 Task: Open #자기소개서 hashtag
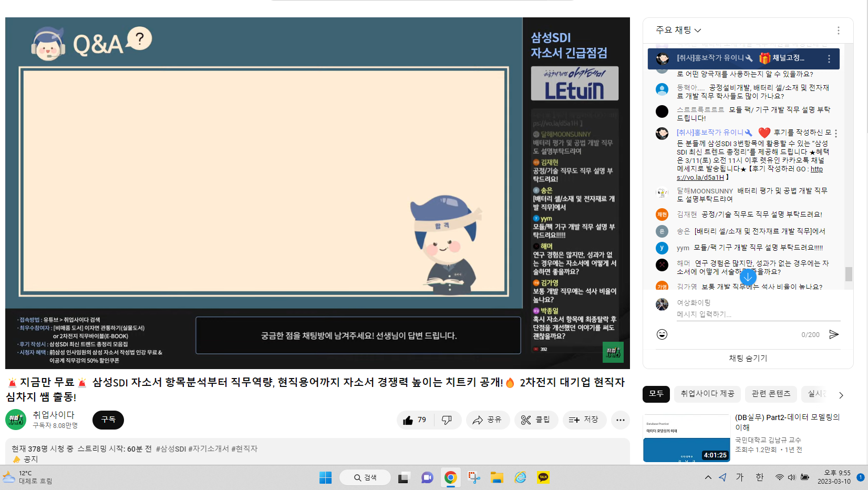tap(209, 448)
